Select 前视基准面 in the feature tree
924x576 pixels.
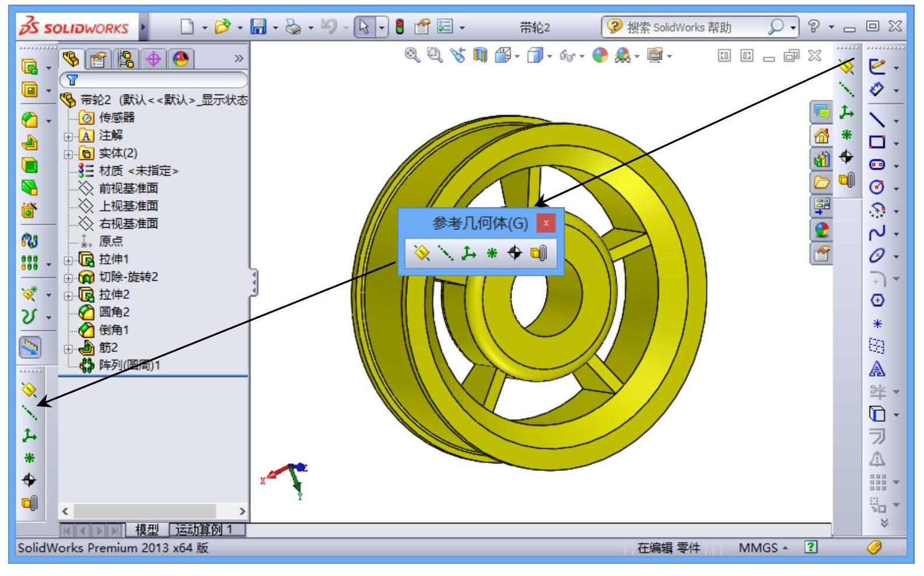coord(128,188)
